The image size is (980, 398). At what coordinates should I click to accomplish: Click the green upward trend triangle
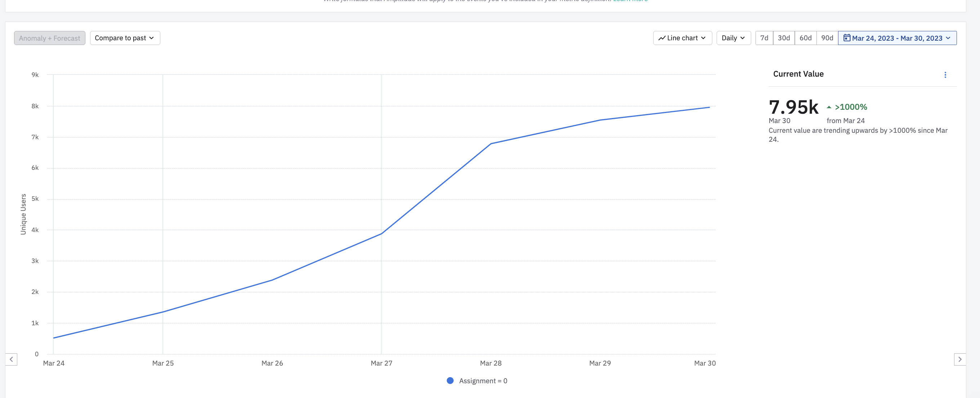[x=829, y=107]
